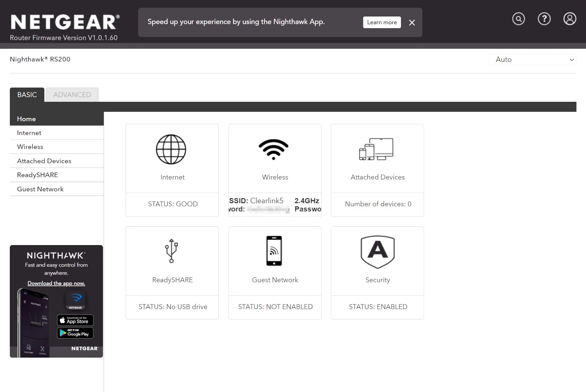The width and height of the screenshot is (586, 392).
Task: Open Guest Network in sidebar menu
Action: coord(57,189)
